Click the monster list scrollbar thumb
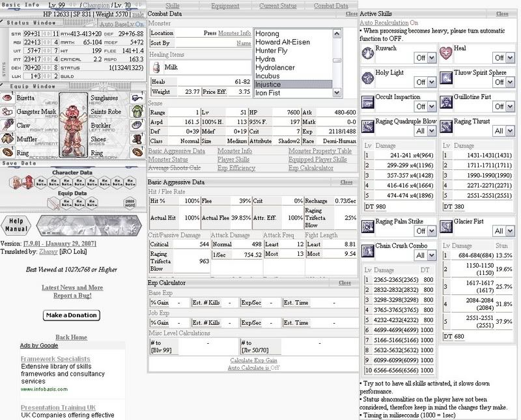 (x=337, y=60)
